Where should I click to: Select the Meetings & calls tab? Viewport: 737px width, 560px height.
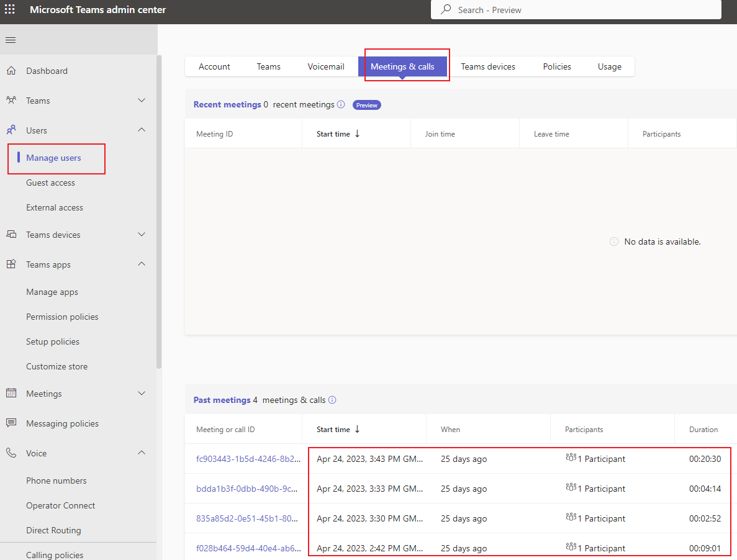(402, 66)
